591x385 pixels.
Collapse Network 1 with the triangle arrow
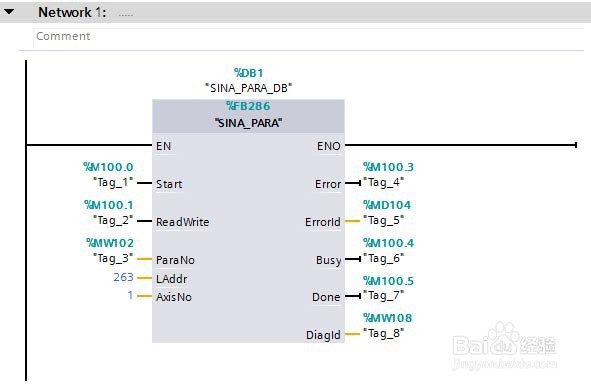click(9, 12)
